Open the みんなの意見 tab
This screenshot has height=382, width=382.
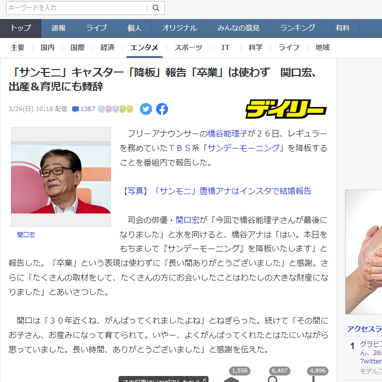click(238, 28)
